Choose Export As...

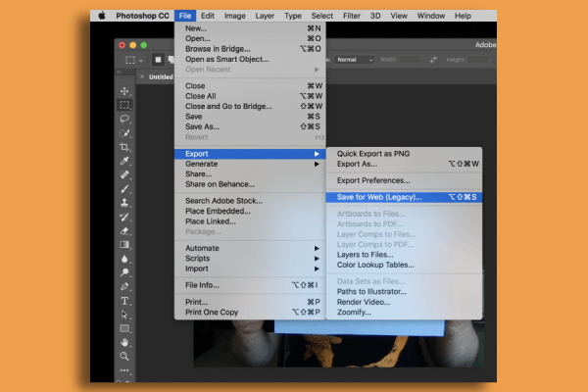click(x=404, y=164)
